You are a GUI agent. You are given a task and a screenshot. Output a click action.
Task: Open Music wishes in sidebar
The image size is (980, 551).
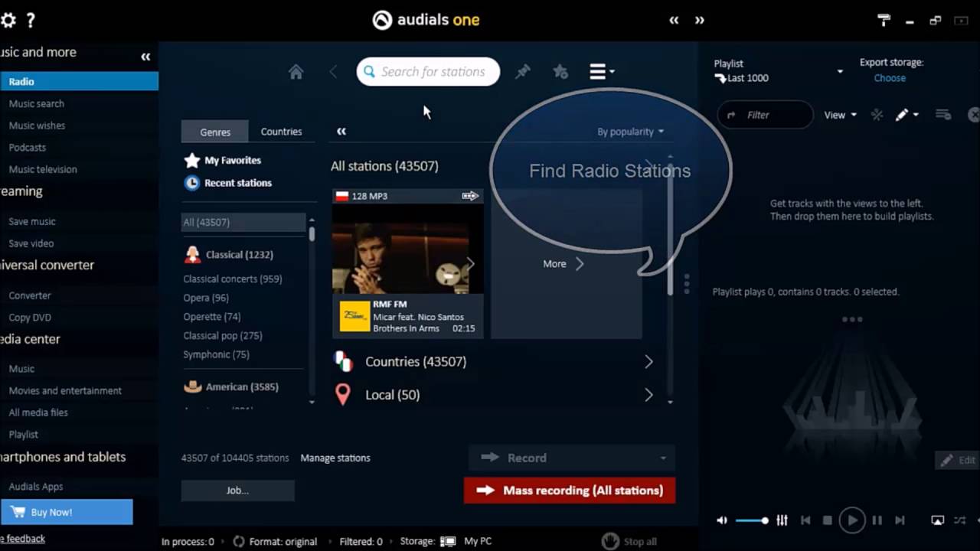(x=37, y=126)
